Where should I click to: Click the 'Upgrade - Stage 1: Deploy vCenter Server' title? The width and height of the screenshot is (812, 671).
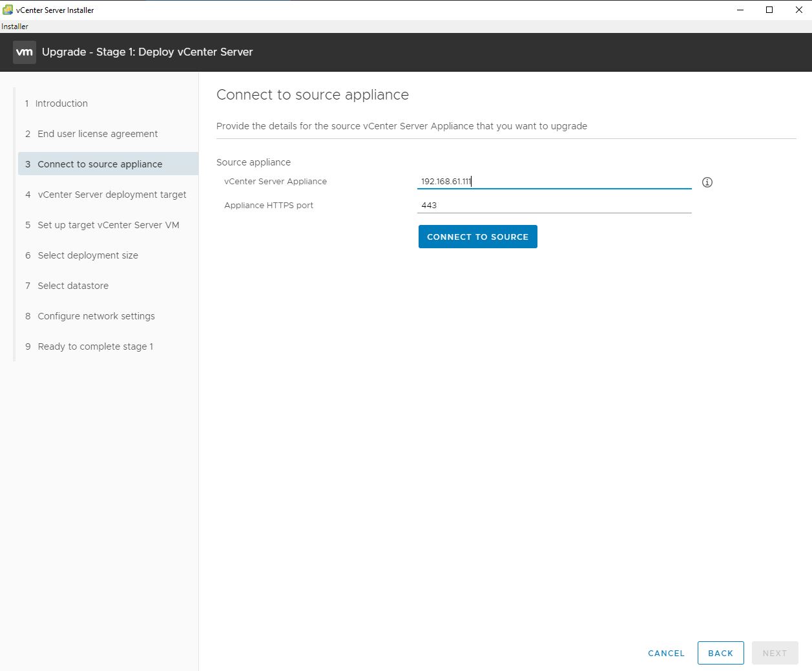click(x=147, y=52)
